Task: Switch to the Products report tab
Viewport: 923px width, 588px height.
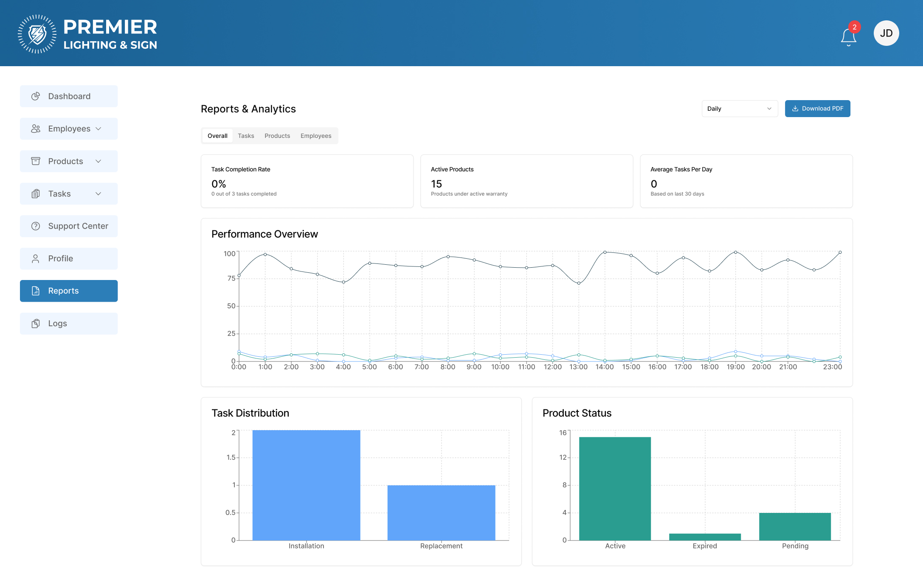Action: click(x=277, y=136)
